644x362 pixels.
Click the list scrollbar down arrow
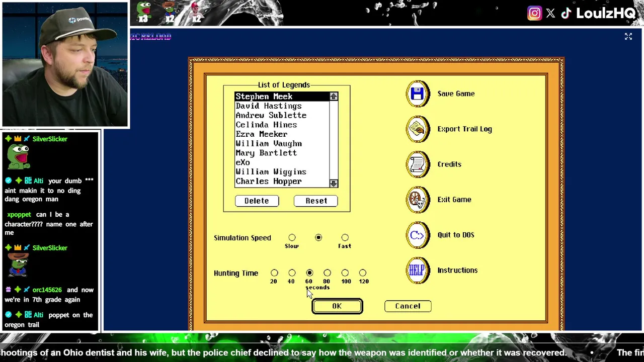click(334, 184)
